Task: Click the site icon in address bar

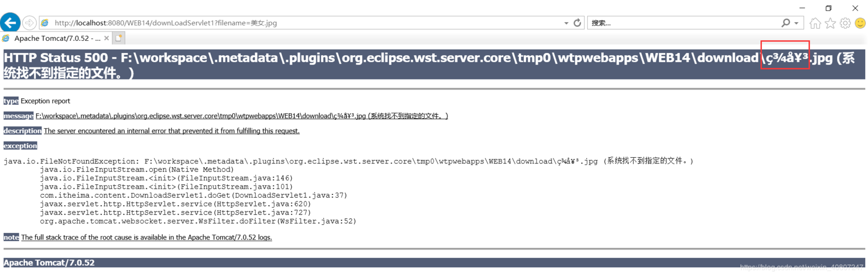Action: tap(45, 23)
